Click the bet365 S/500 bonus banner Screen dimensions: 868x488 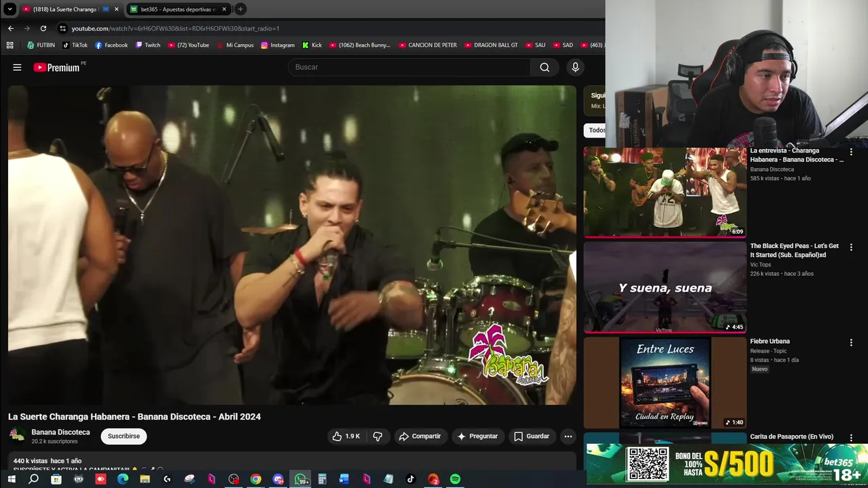pyautogui.click(x=727, y=464)
